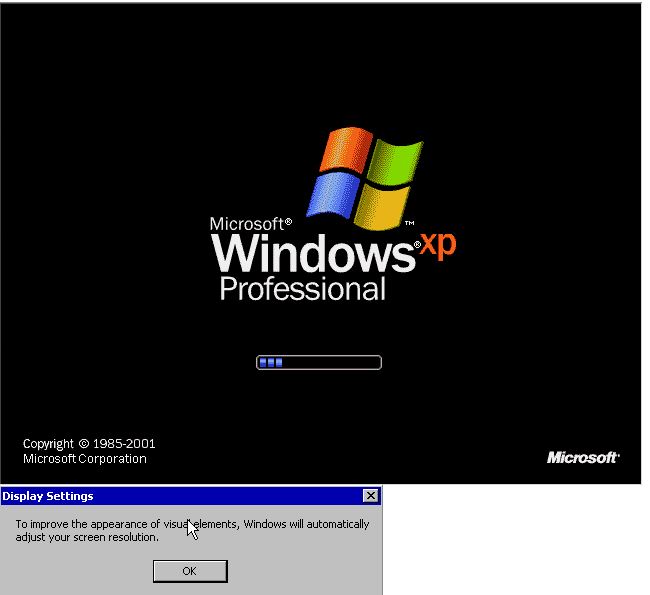Click the empty gray area beside OK button
Viewport: 650px width, 595px height.
[x=300, y=571]
